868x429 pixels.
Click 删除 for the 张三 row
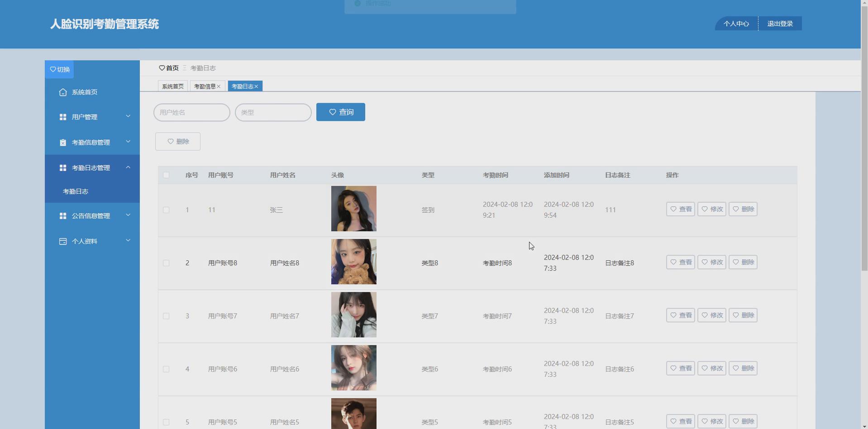tap(743, 209)
